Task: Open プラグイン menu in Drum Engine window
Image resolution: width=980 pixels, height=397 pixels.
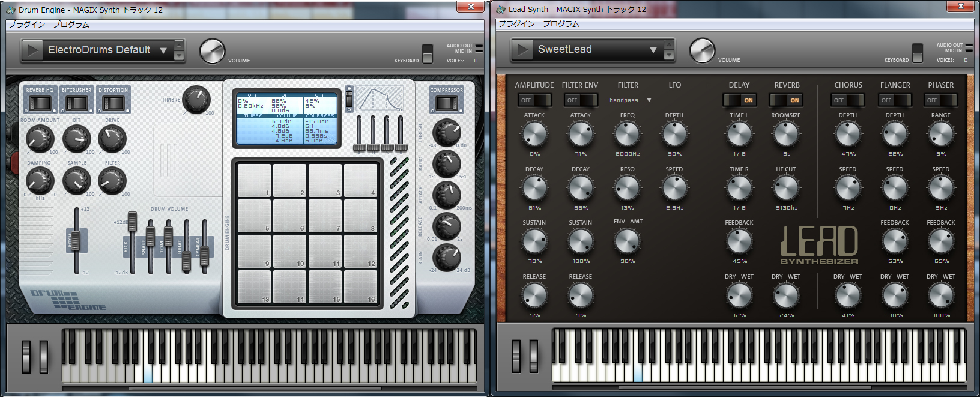Action: (x=26, y=25)
